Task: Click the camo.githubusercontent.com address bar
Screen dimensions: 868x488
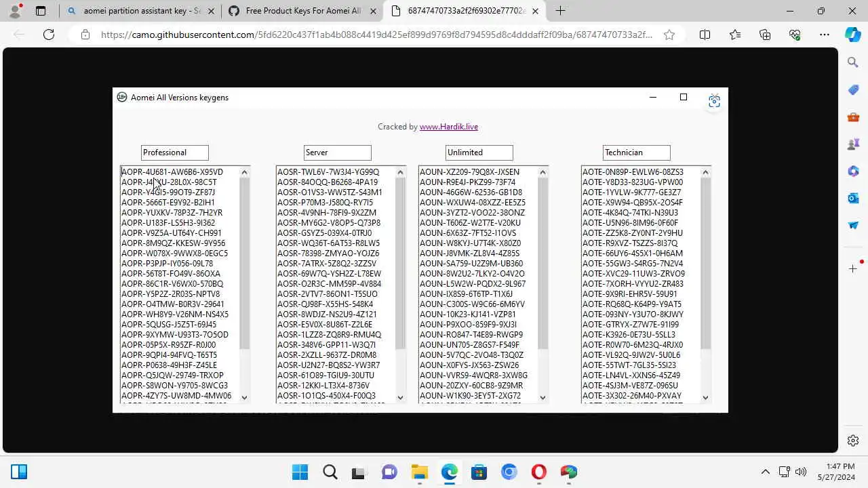Action: point(376,35)
